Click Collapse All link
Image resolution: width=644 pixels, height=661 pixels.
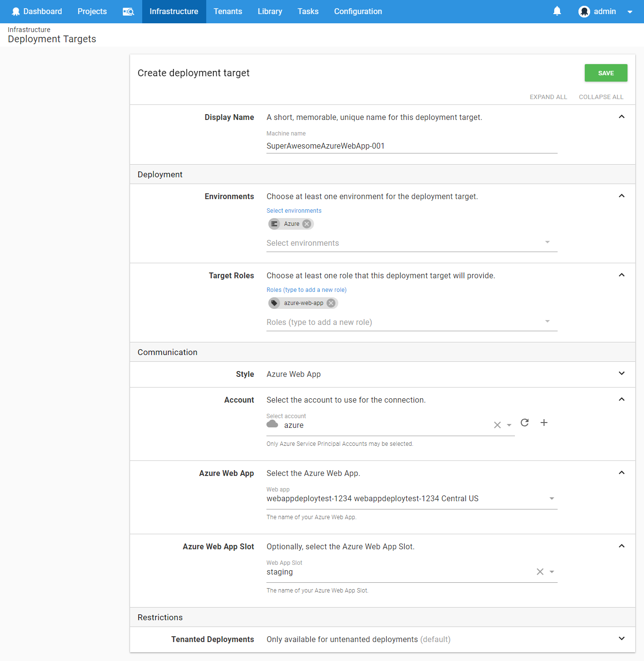click(x=601, y=97)
